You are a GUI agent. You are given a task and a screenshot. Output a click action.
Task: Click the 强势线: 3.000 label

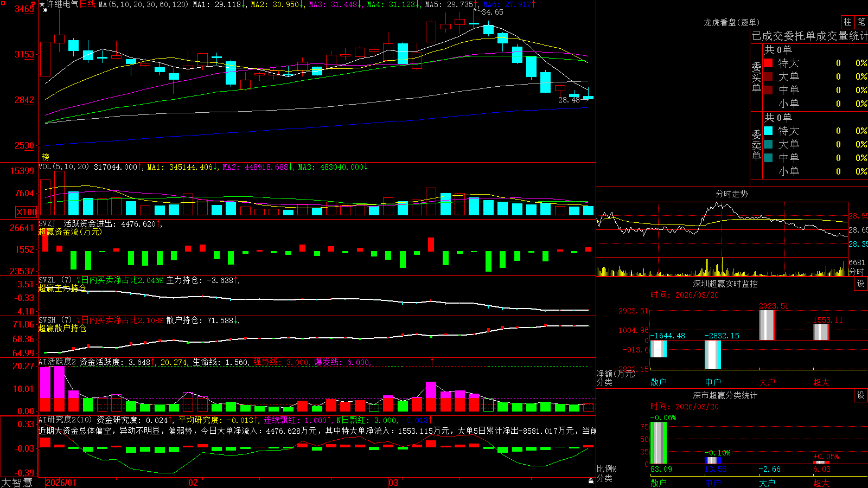pyautogui.click(x=282, y=362)
